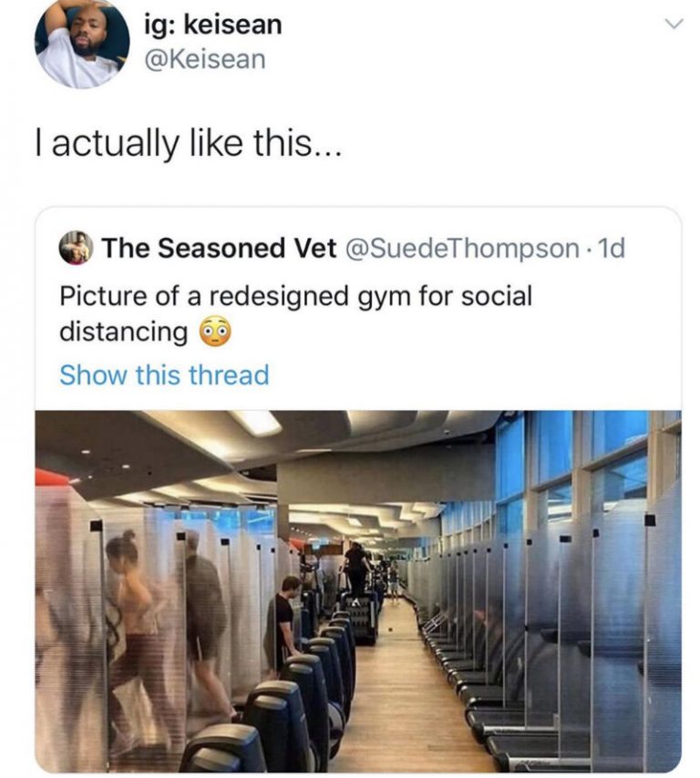Click The Seasoned Vet's small avatar
The image size is (700, 778).
75,248
